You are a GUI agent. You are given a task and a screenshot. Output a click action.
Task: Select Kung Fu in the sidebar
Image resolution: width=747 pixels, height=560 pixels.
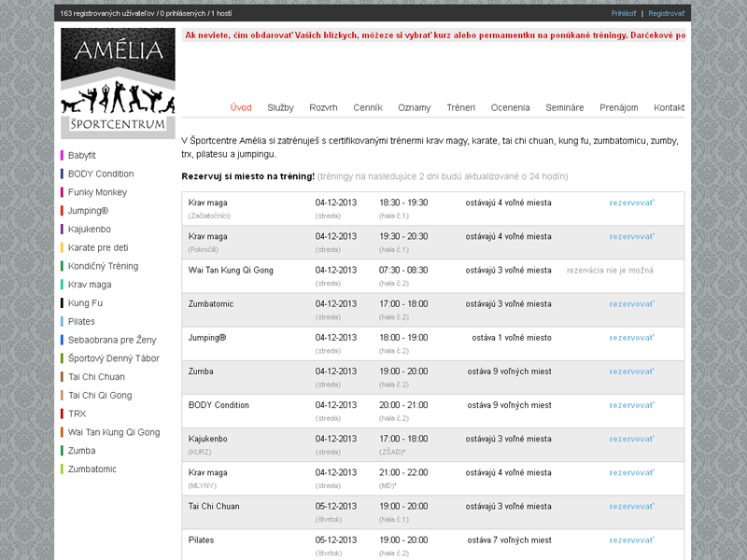[85, 302]
